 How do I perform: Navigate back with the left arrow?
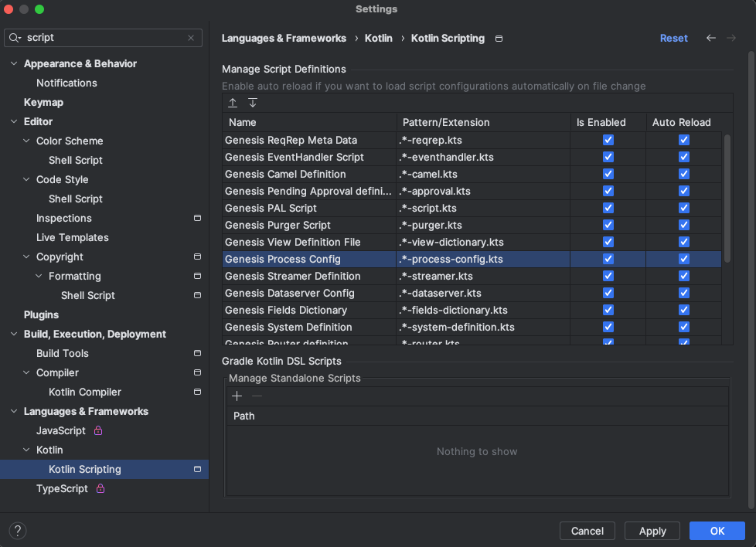[x=710, y=38]
